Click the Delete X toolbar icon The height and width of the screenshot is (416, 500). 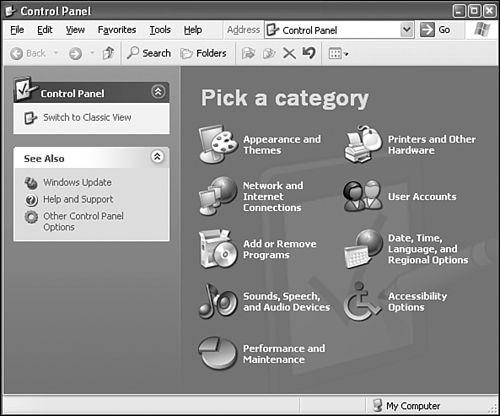click(x=289, y=53)
